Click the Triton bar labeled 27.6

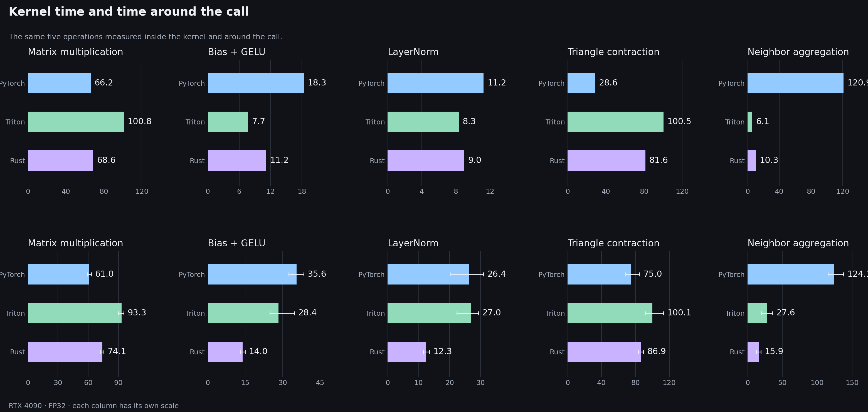pyautogui.click(x=757, y=313)
